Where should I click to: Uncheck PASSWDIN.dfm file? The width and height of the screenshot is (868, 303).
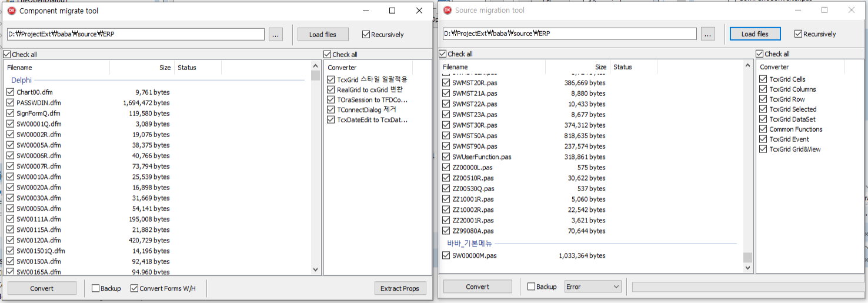click(x=11, y=103)
